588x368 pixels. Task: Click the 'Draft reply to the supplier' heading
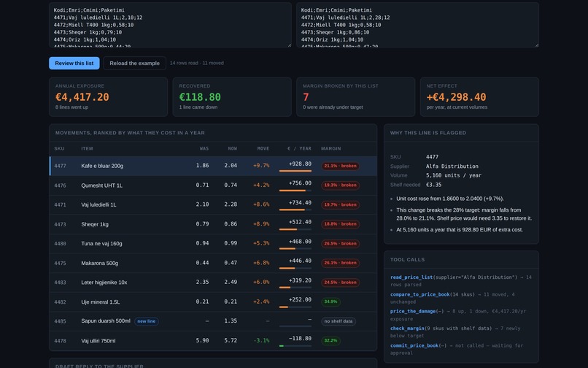tap(99, 366)
